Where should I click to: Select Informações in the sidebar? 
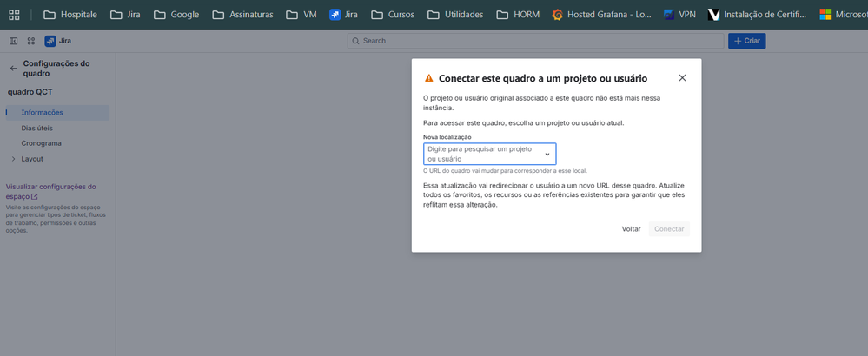[x=57, y=112]
